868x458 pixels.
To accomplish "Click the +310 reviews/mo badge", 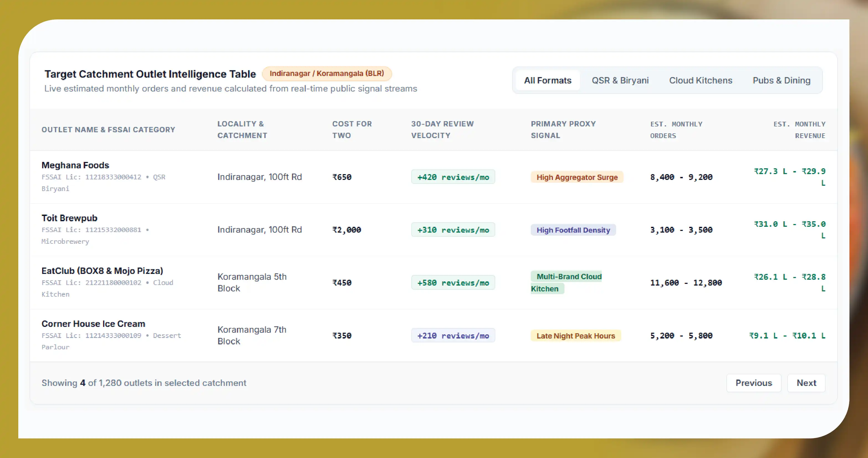I will click(x=453, y=230).
